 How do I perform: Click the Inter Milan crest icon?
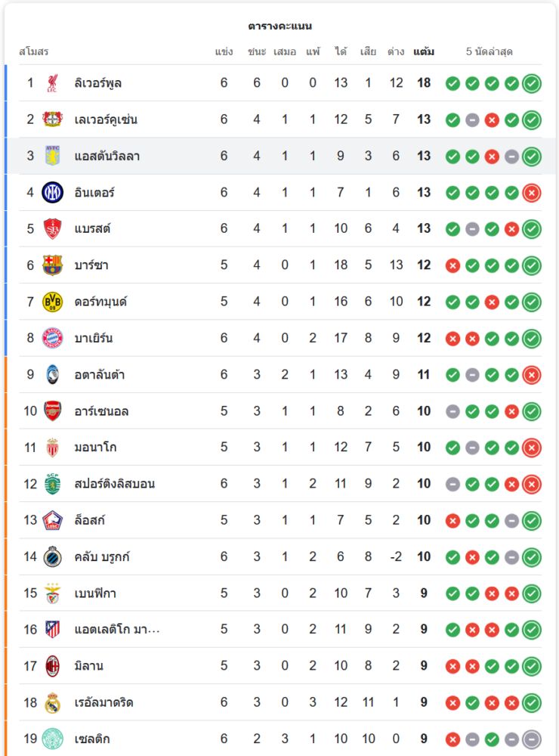coord(52,192)
